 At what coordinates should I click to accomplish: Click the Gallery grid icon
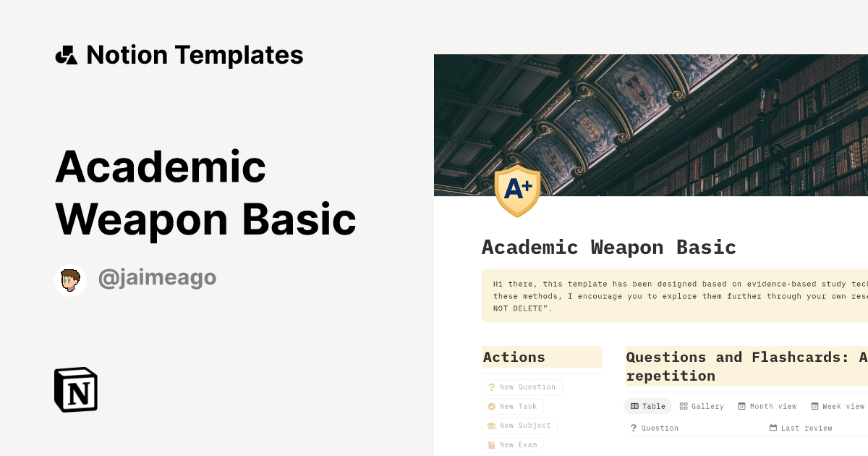[684, 406]
